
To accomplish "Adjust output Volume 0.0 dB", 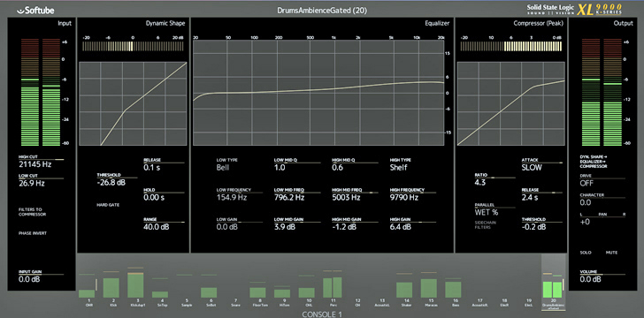I will click(602, 276).
